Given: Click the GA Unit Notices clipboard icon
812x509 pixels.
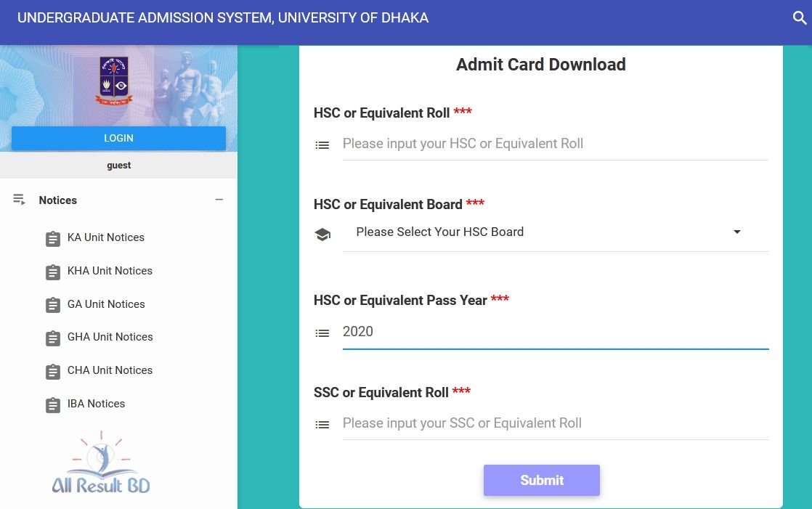Looking at the screenshot, I should pos(53,305).
